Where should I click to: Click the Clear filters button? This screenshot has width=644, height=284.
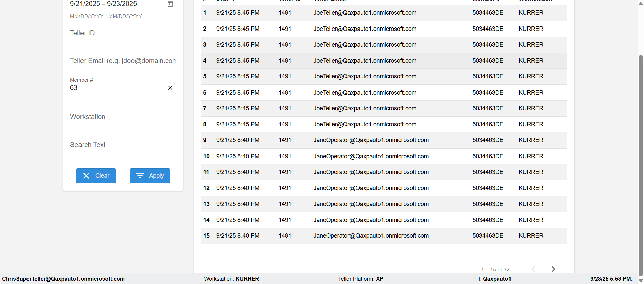tap(96, 176)
